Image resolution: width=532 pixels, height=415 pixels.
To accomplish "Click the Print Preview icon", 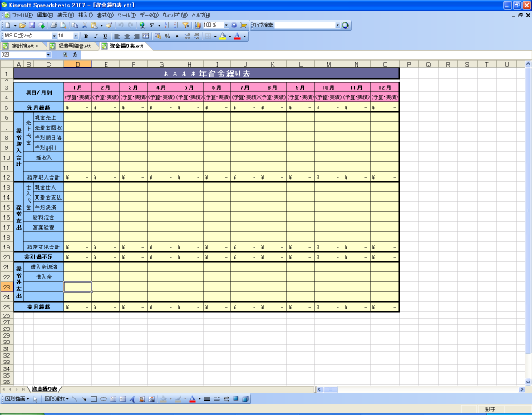I will pos(63,26).
